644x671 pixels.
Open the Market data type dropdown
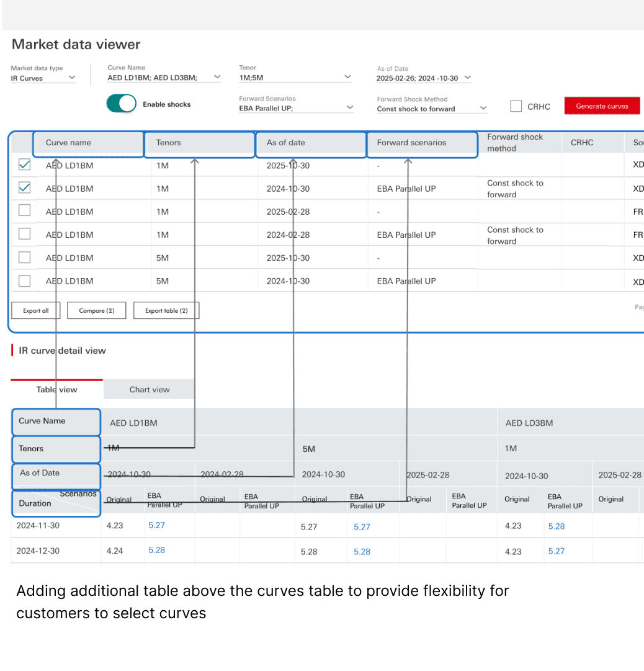coord(43,78)
